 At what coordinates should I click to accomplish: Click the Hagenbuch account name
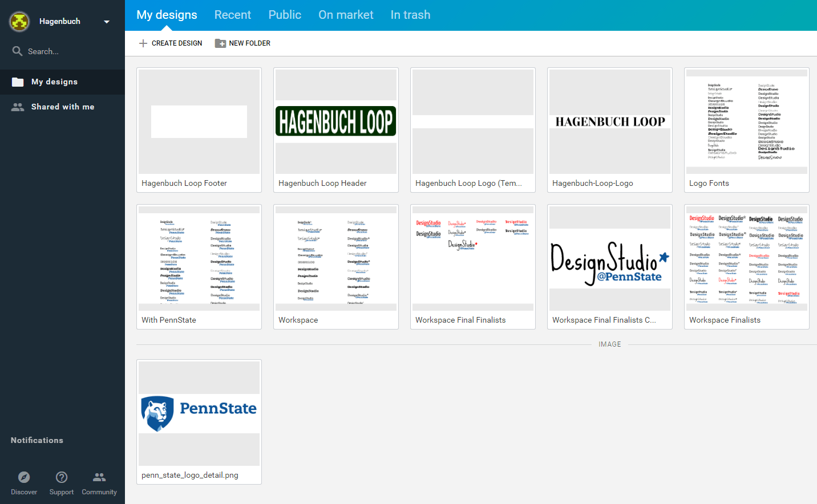pos(60,22)
